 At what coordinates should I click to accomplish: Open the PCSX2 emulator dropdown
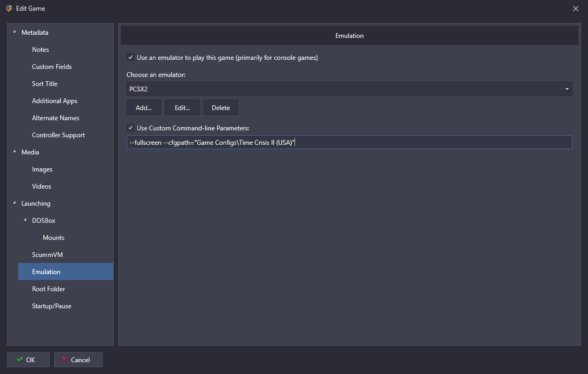[x=349, y=89]
